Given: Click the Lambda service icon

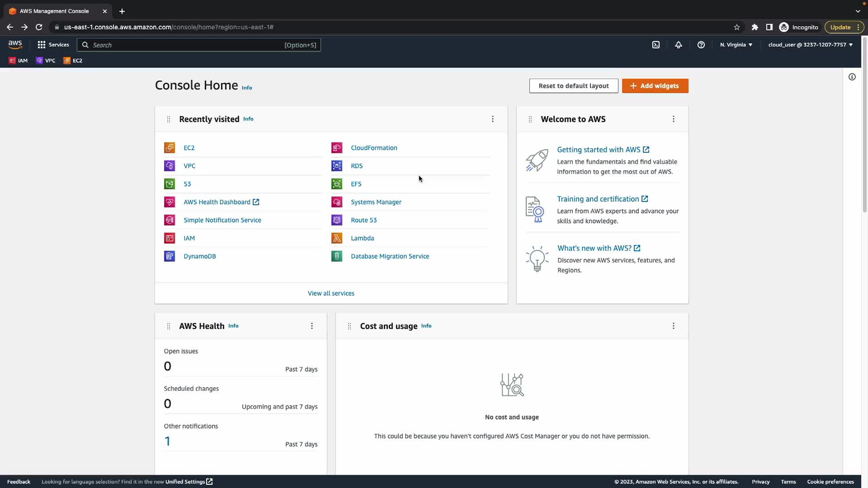Looking at the screenshot, I should [x=337, y=238].
